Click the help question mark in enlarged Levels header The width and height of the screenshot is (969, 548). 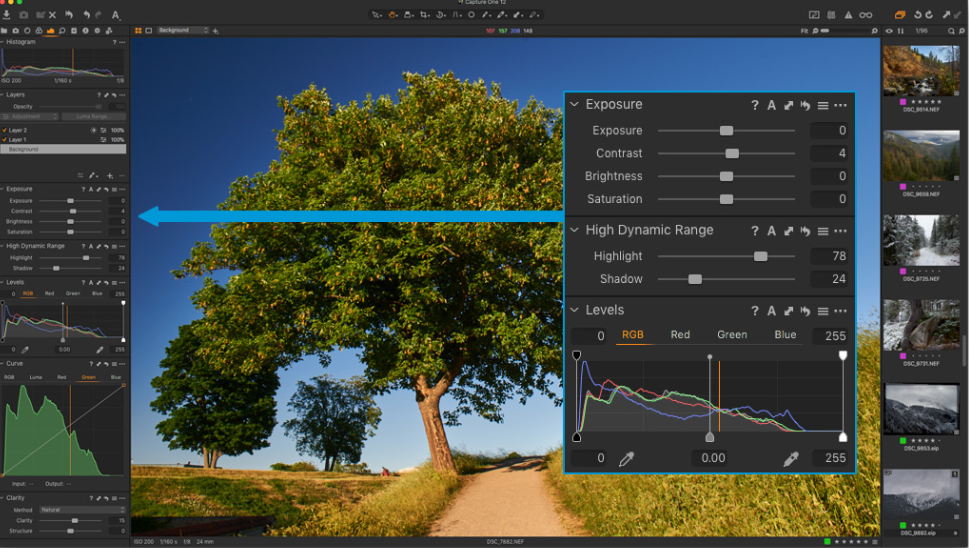pyautogui.click(x=755, y=311)
